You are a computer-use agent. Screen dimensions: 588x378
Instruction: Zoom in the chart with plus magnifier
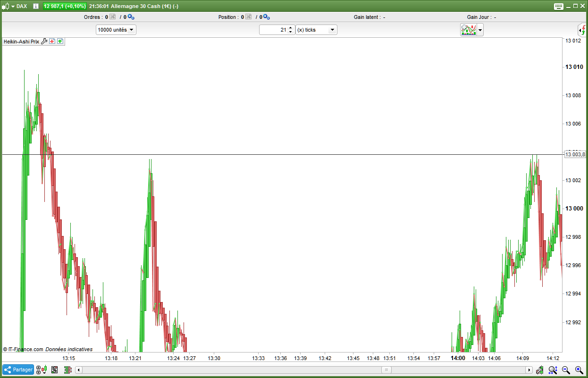click(x=579, y=370)
